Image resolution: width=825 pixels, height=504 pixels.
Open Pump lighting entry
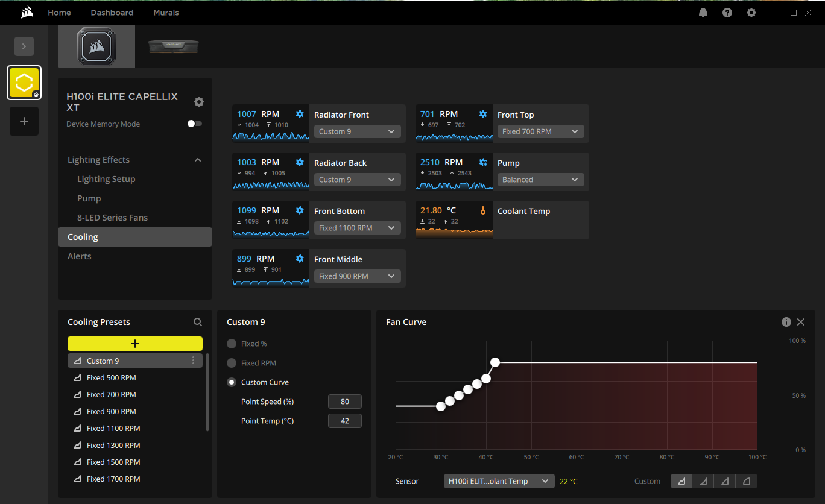(x=89, y=198)
